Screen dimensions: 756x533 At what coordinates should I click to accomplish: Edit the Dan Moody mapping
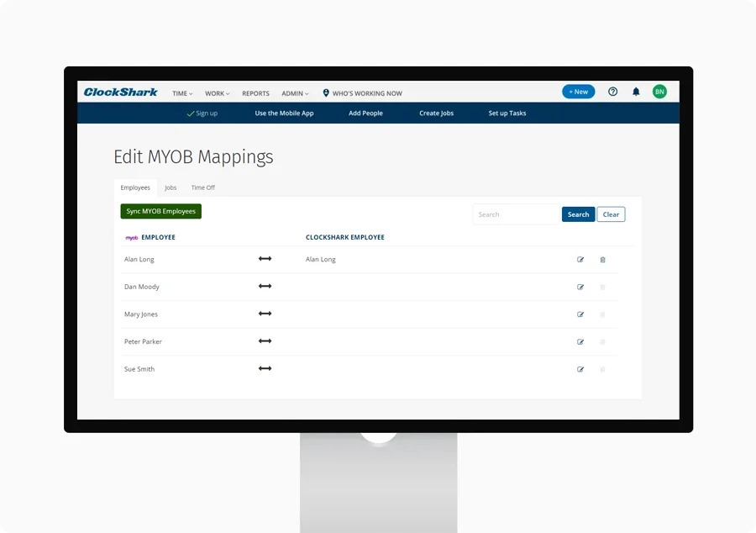[x=580, y=287]
